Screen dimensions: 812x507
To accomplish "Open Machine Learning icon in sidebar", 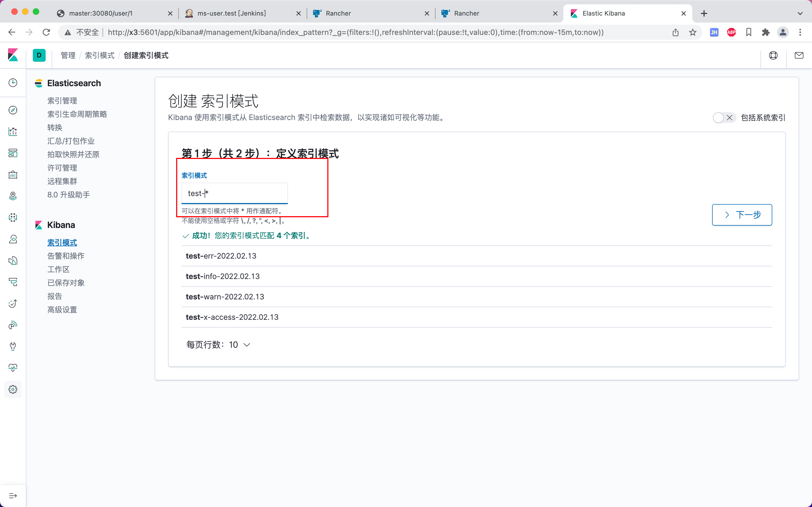I will click(x=13, y=218).
